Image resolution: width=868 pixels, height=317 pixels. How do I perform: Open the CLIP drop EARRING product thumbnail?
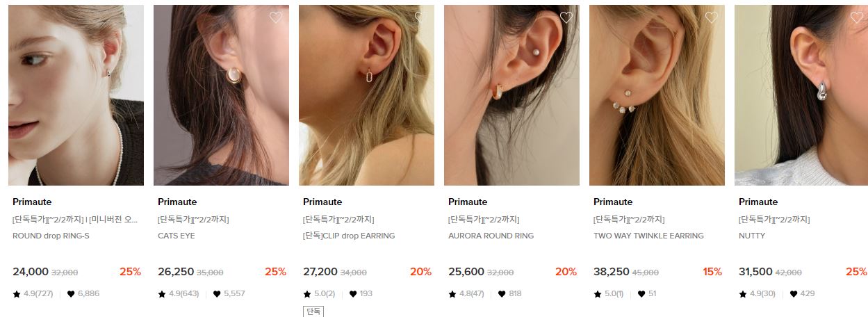coord(366,95)
